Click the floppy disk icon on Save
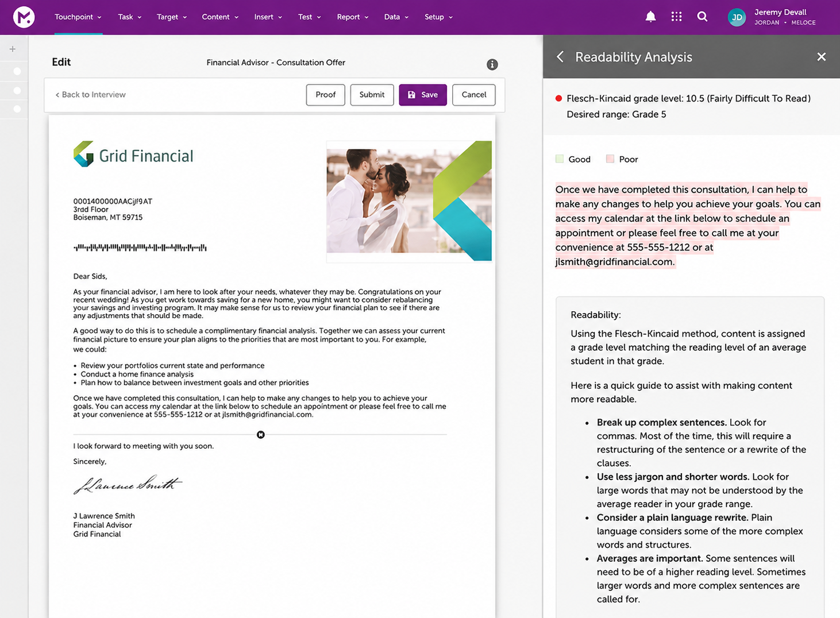Image resolution: width=840 pixels, height=618 pixels. [411, 95]
